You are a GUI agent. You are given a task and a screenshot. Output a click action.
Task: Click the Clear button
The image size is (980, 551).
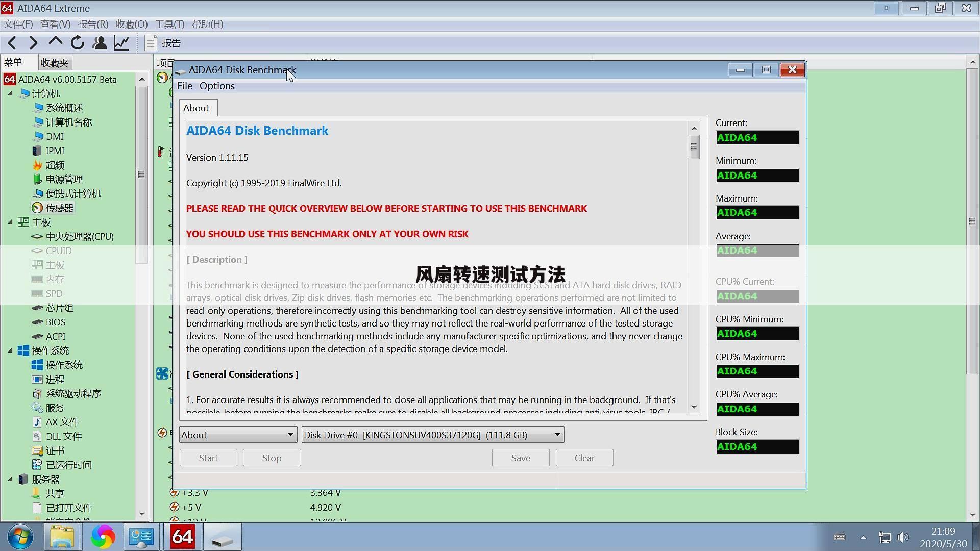click(584, 458)
